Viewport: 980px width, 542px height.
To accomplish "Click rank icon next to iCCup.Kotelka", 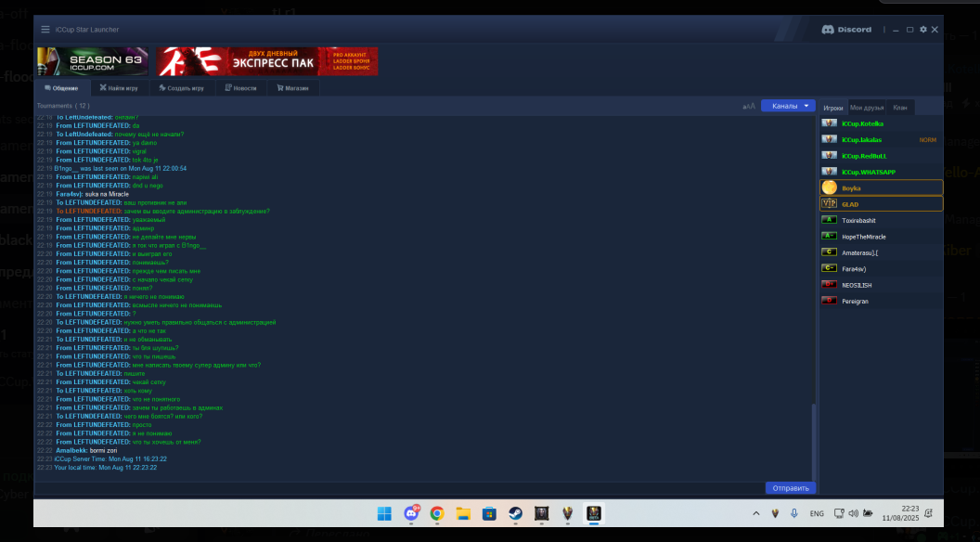I will click(x=829, y=123).
